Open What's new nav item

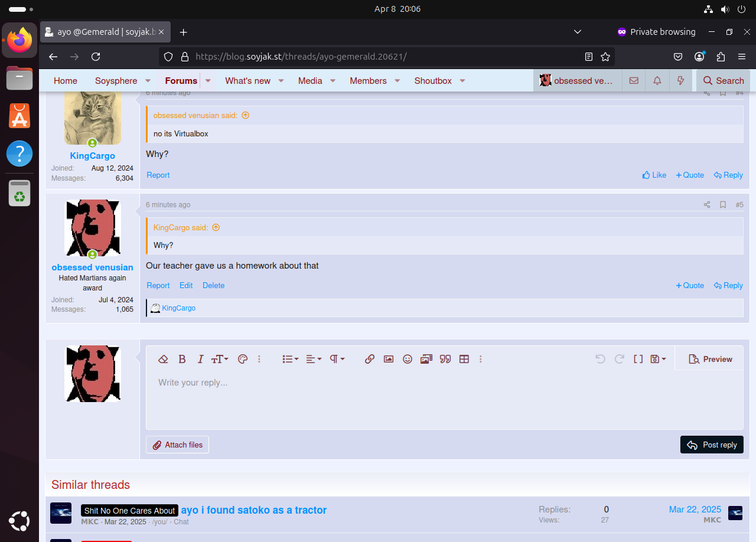247,81
